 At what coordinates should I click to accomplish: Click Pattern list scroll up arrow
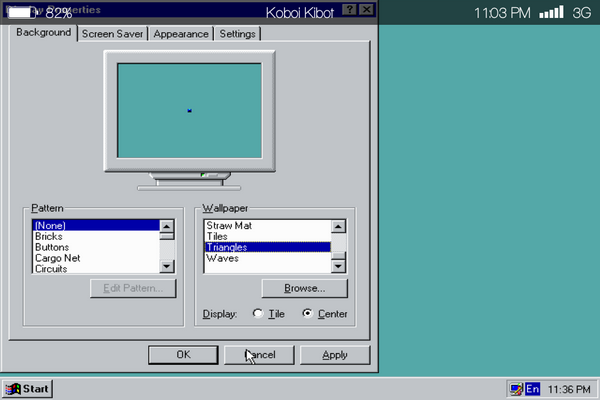coord(167,226)
